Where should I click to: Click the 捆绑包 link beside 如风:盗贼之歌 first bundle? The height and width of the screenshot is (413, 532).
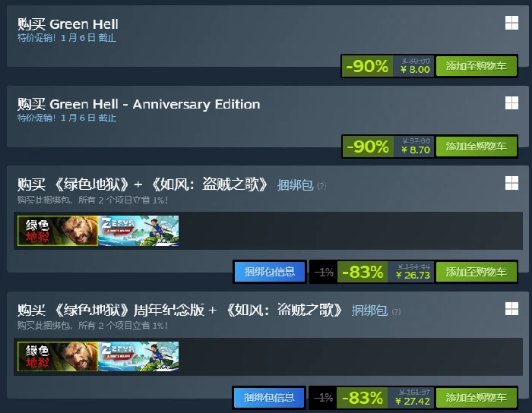tap(295, 185)
